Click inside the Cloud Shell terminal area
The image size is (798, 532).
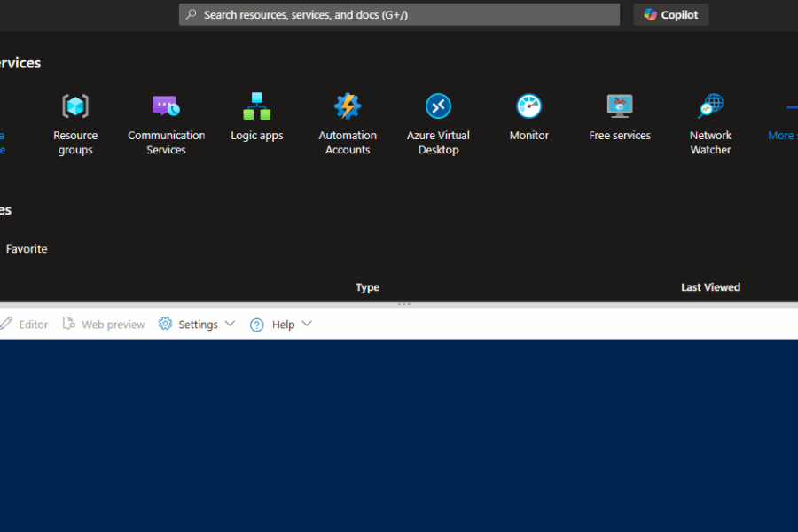pos(399,435)
